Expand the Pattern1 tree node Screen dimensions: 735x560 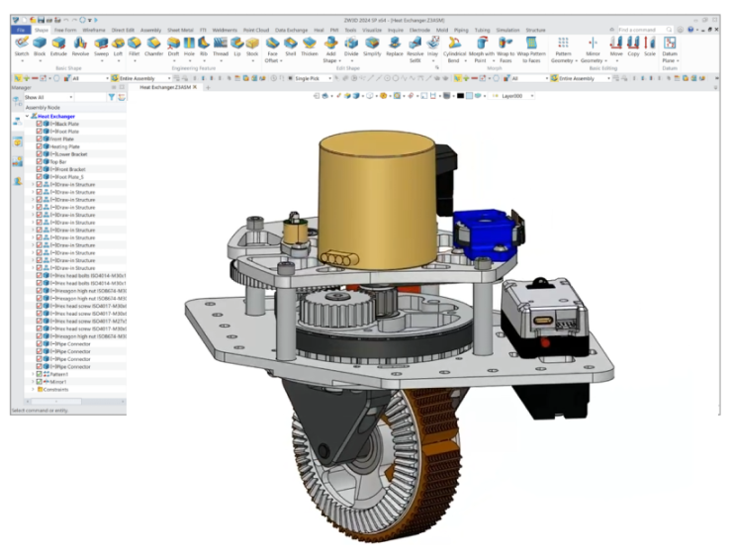click(x=33, y=374)
